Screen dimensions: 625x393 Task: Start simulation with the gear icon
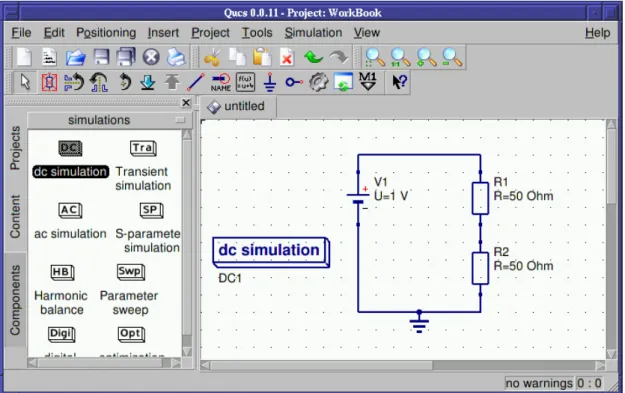pos(318,83)
